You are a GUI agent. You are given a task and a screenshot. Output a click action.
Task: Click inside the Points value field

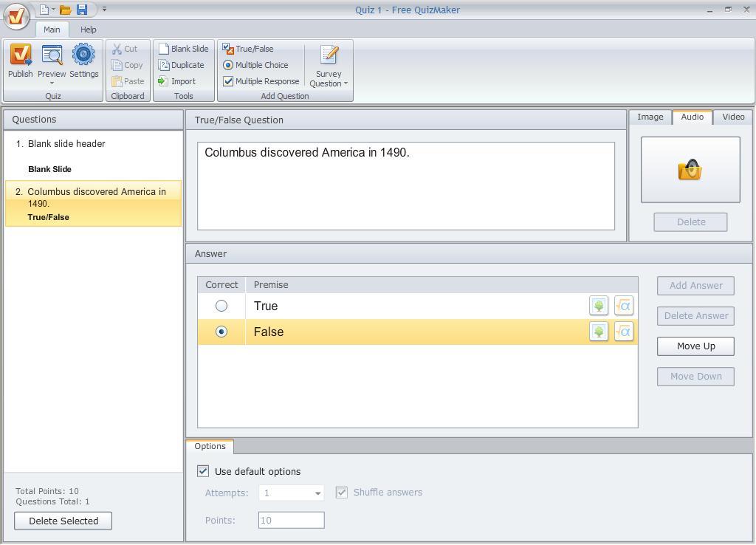[290, 520]
